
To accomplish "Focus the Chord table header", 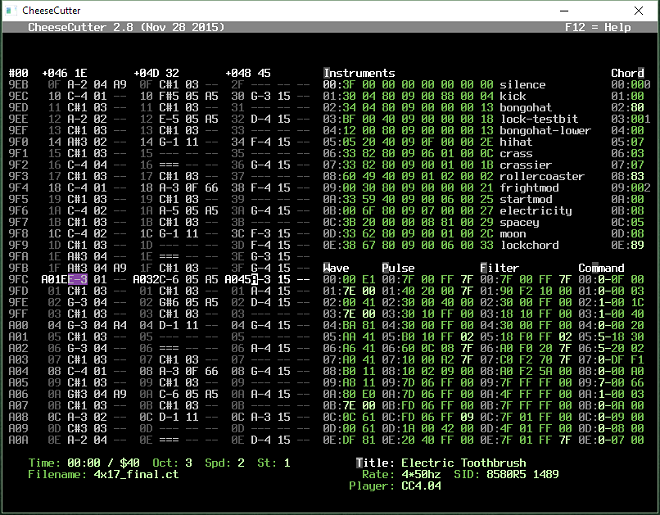I will point(627,73).
